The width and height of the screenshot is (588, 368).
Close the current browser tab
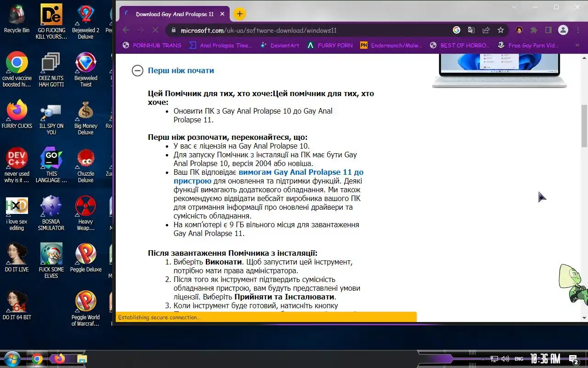222,14
